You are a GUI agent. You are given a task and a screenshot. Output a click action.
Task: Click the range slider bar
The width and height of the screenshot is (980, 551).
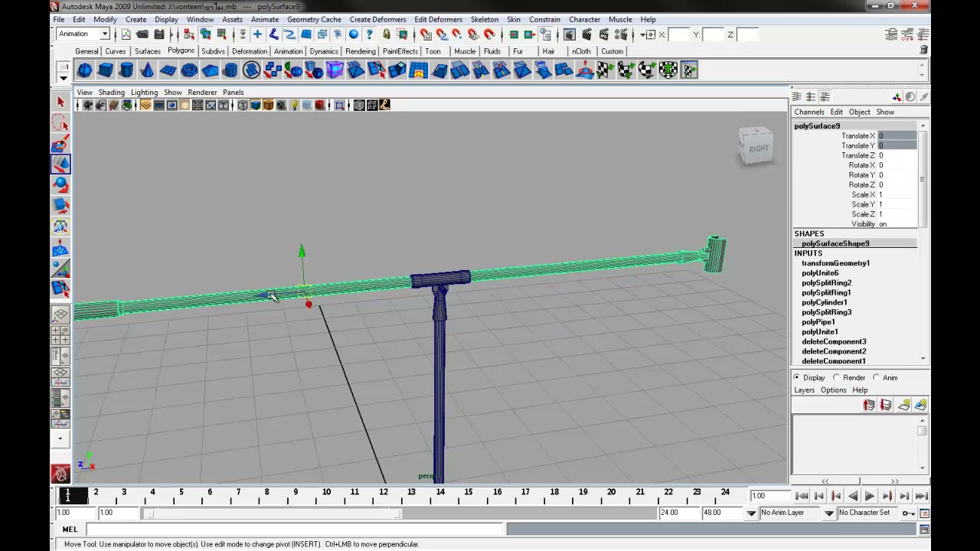[273, 513]
